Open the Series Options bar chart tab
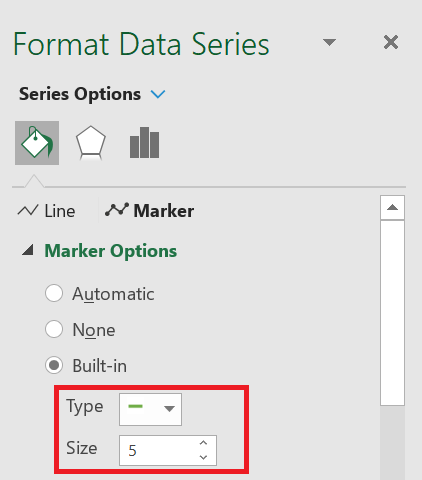The width and height of the screenshot is (422, 480). tap(144, 143)
